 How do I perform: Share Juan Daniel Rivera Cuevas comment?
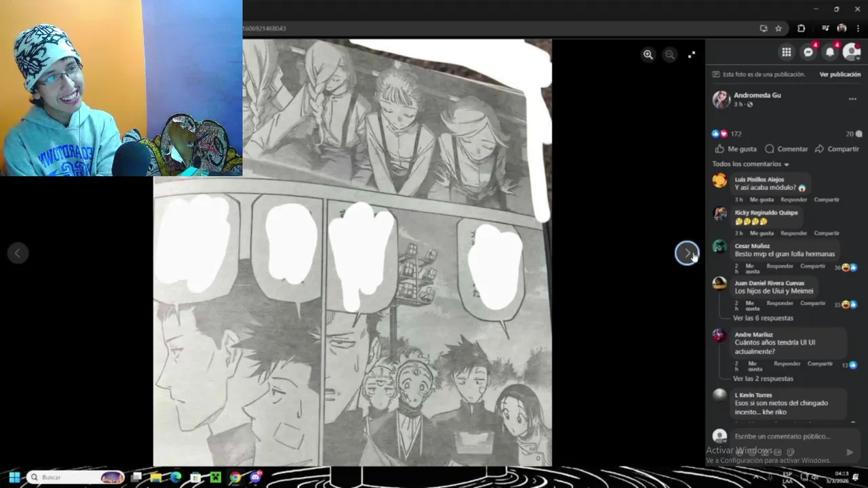click(812, 304)
